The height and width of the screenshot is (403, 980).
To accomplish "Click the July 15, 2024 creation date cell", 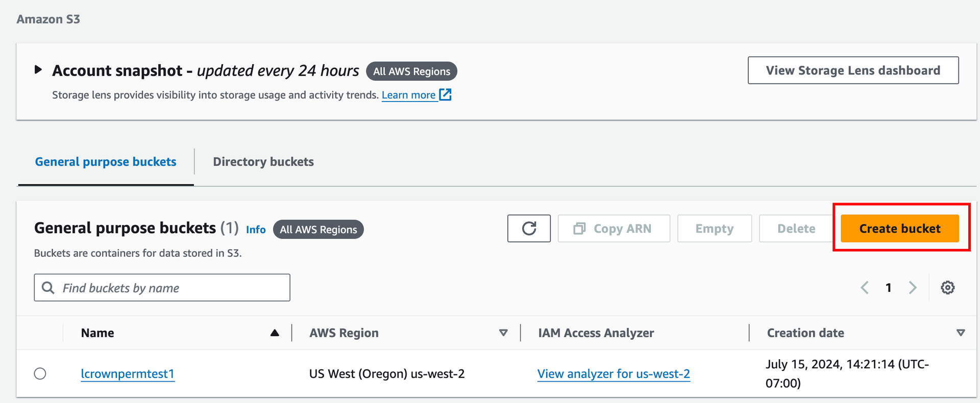I will coord(847,373).
